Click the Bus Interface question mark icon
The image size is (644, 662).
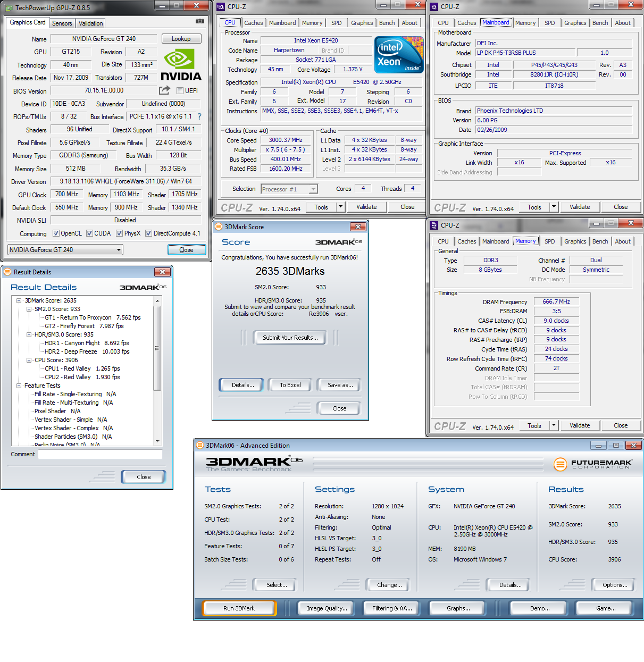(199, 116)
